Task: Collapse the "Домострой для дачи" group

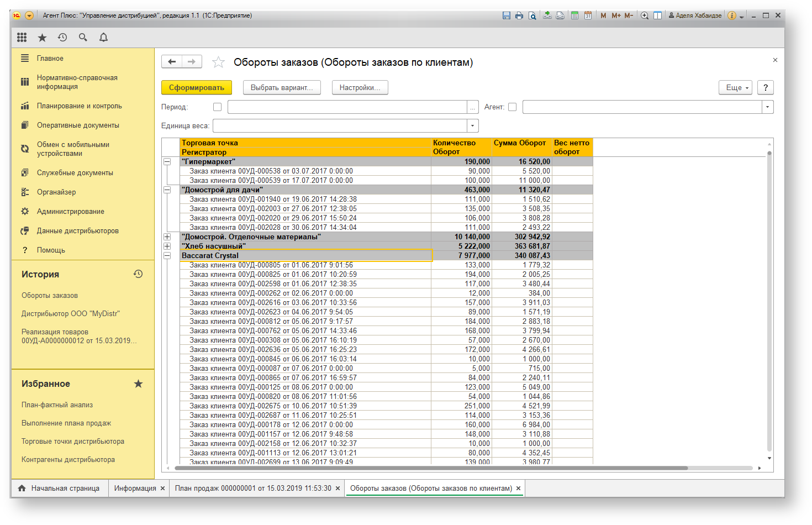Action: 167,190
